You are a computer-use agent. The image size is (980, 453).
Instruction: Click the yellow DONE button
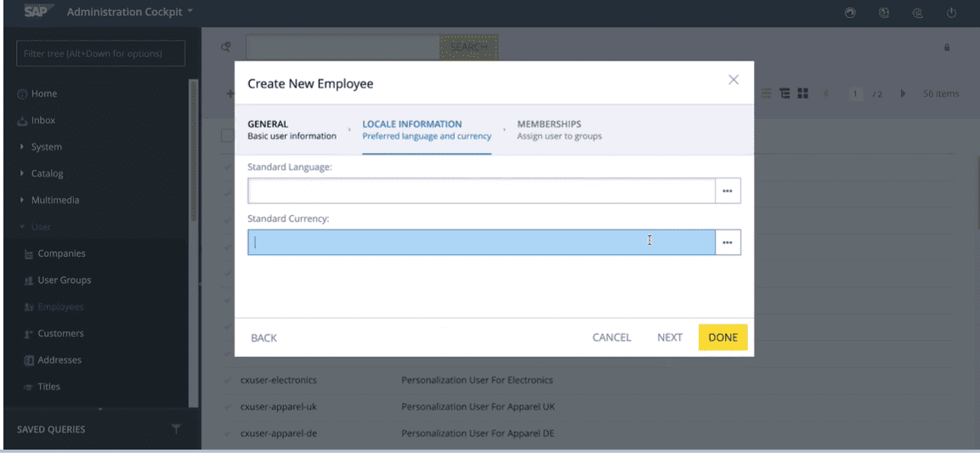point(723,337)
